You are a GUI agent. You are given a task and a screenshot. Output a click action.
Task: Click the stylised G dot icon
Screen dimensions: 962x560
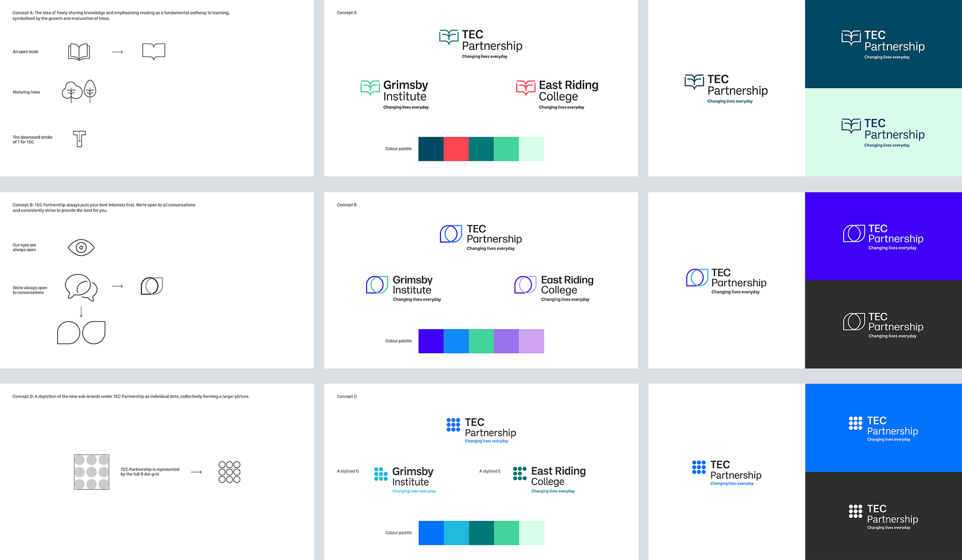coord(381,474)
